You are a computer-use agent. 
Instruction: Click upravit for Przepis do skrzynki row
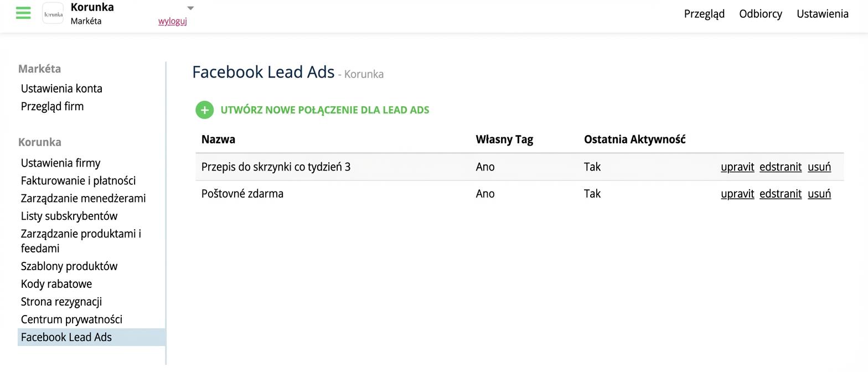tap(737, 167)
